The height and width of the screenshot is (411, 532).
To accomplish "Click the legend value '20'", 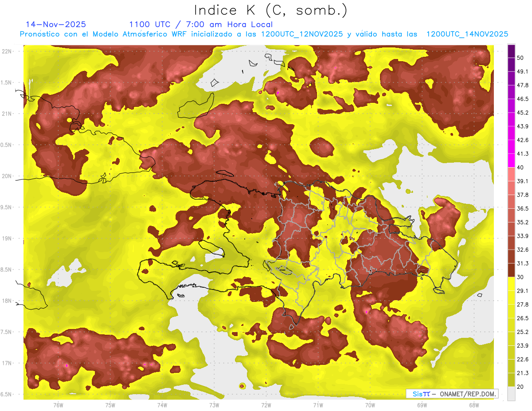I will pos(520,387).
